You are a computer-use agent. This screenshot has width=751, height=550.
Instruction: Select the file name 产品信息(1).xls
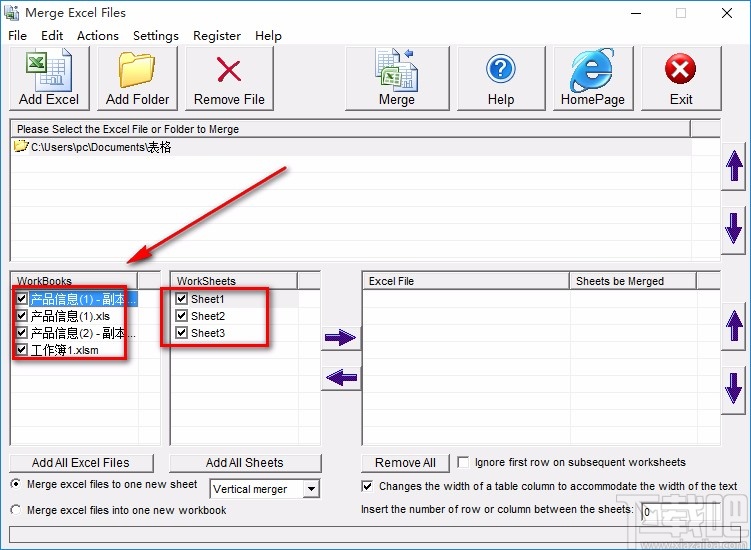tap(70, 316)
